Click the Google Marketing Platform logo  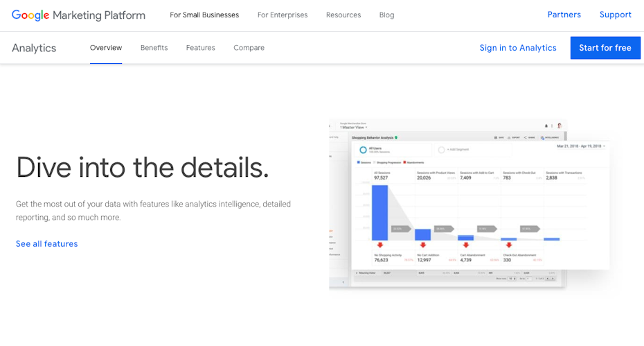tap(78, 15)
